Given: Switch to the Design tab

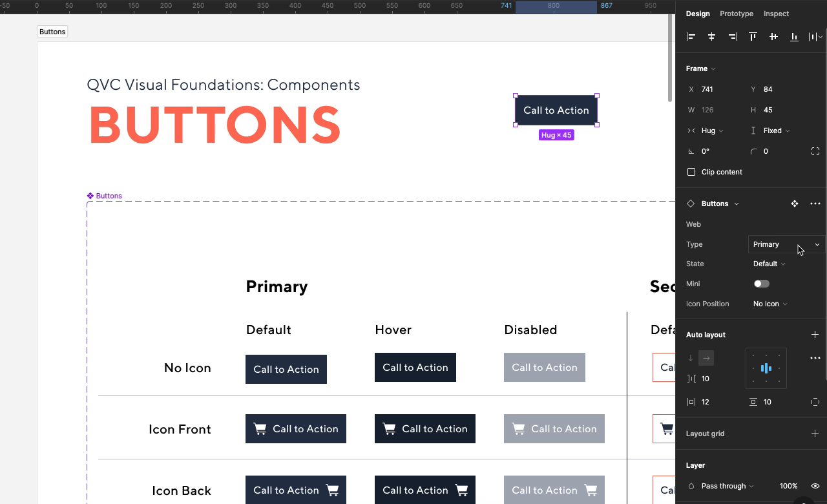Looking at the screenshot, I should coord(698,14).
